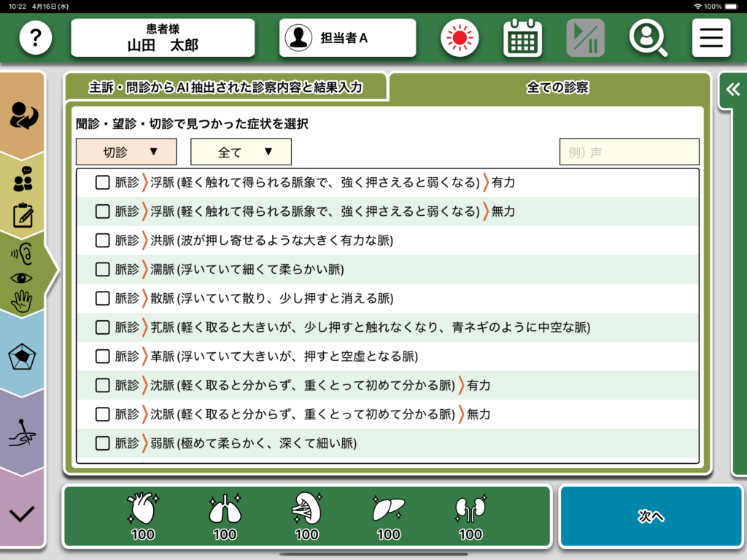The height and width of the screenshot is (560, 747).
Task: Select the radar chart pentagon sidebar icon
Action: click(23, 357)
